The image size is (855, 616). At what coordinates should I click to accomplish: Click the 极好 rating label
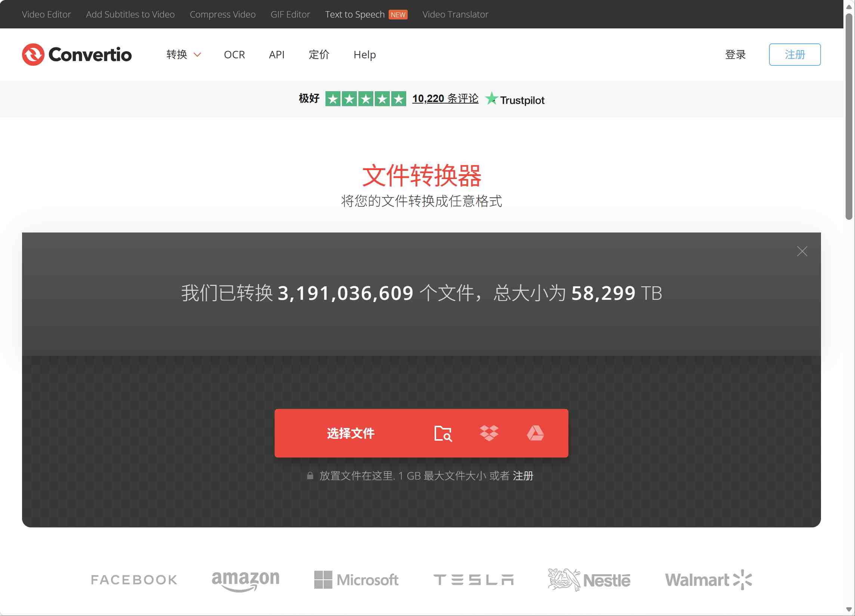[x=309, y=99]
